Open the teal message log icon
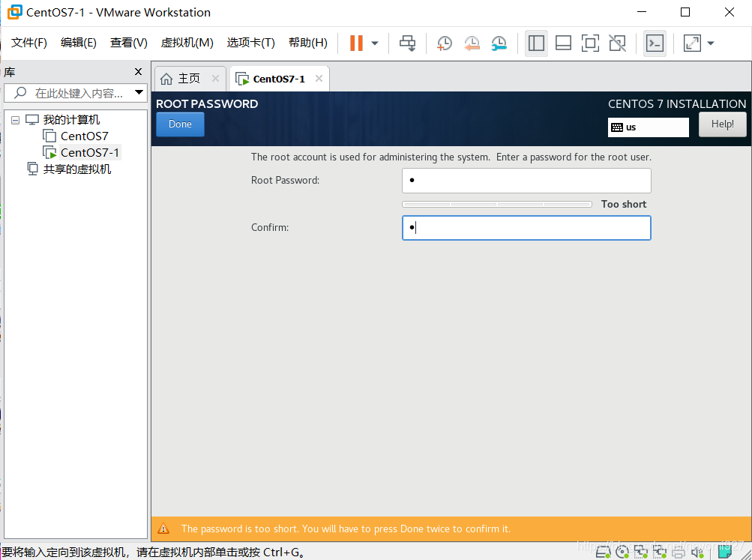The height and width of the screenshot is (560, 752). click(x=725, y=553)
